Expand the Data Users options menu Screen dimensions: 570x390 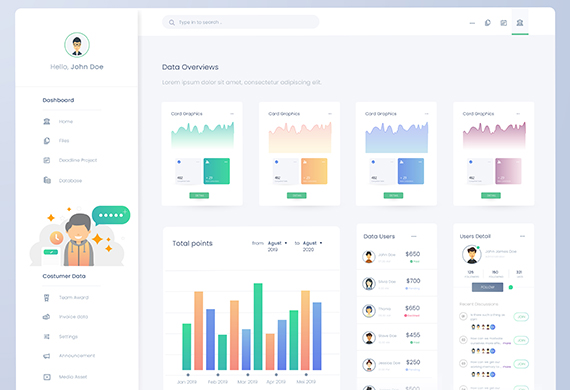[x=414, y=236]
